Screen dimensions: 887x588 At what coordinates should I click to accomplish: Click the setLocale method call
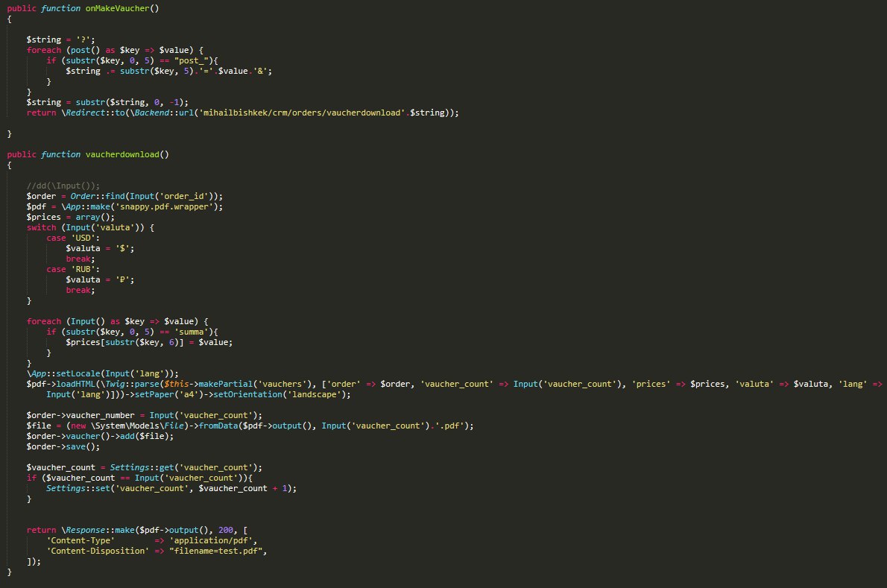(78, 373)
